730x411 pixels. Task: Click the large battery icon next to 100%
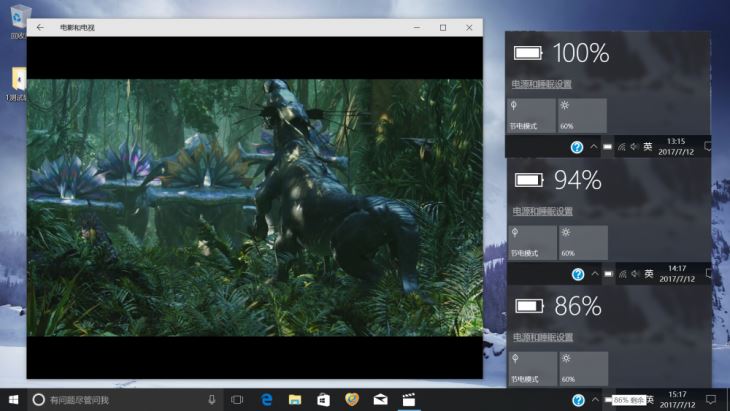pos(528,53)
